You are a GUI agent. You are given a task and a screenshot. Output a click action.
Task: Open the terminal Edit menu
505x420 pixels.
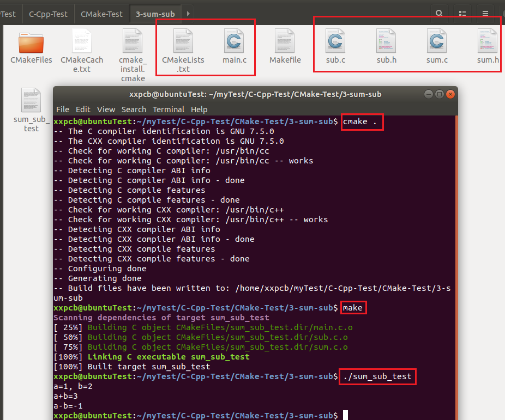(83, 109)
